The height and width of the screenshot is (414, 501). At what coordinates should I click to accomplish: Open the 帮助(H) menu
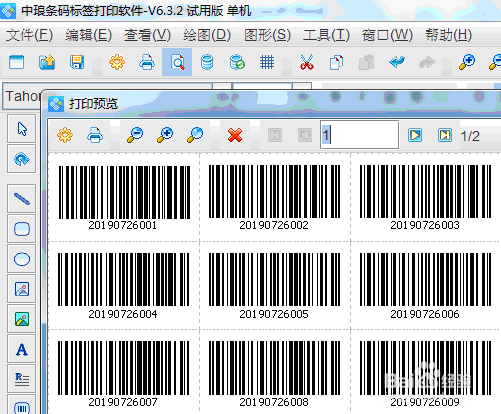448,35
